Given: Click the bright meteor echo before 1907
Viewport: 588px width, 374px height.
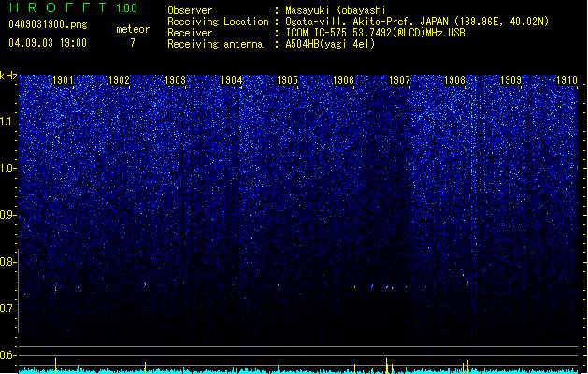Looking at the screenshot, I should click(387, 287).
